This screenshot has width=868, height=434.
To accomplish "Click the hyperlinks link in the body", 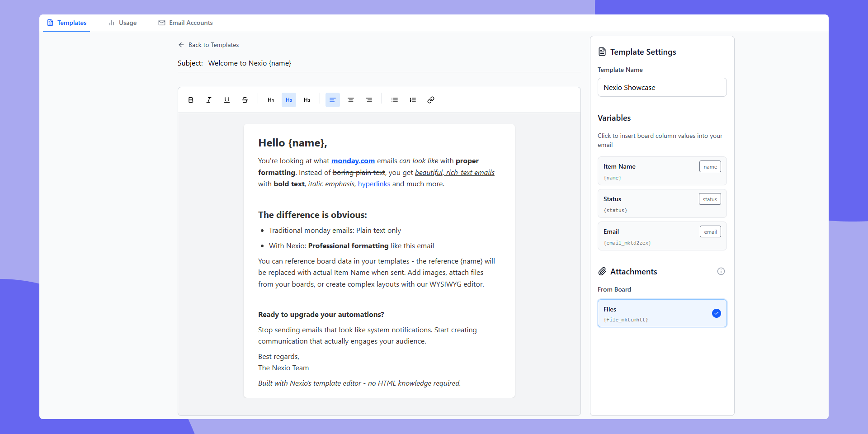I will (x=374, y=184).
